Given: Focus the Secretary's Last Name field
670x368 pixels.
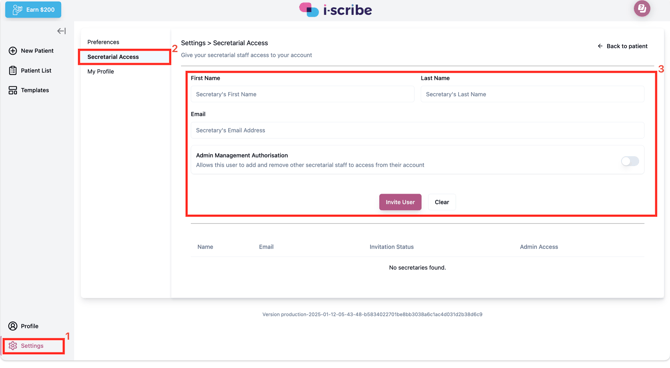Looking at the screenshot, I should pyautogui.click(x=532, y=94).
